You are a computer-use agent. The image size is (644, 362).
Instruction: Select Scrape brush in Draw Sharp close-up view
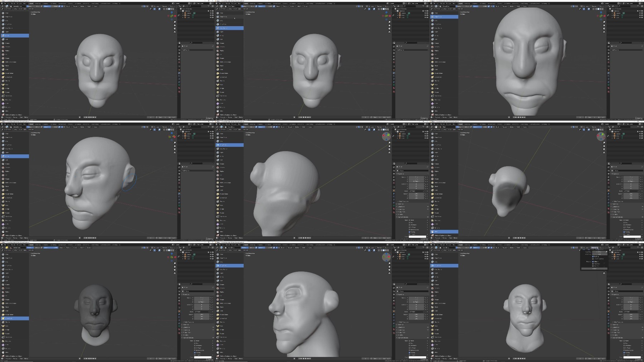444,58
